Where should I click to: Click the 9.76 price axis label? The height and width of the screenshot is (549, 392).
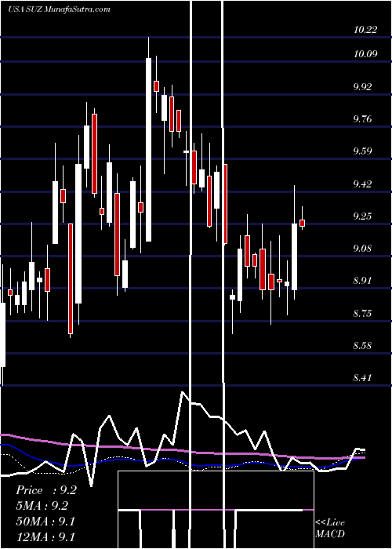[x=362, y=119]
